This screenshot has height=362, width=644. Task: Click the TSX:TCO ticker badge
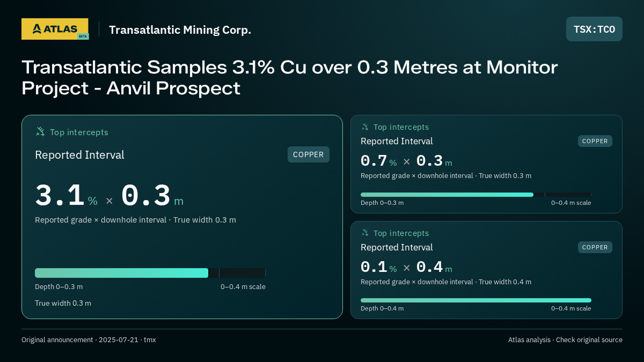tap(594, 29)
